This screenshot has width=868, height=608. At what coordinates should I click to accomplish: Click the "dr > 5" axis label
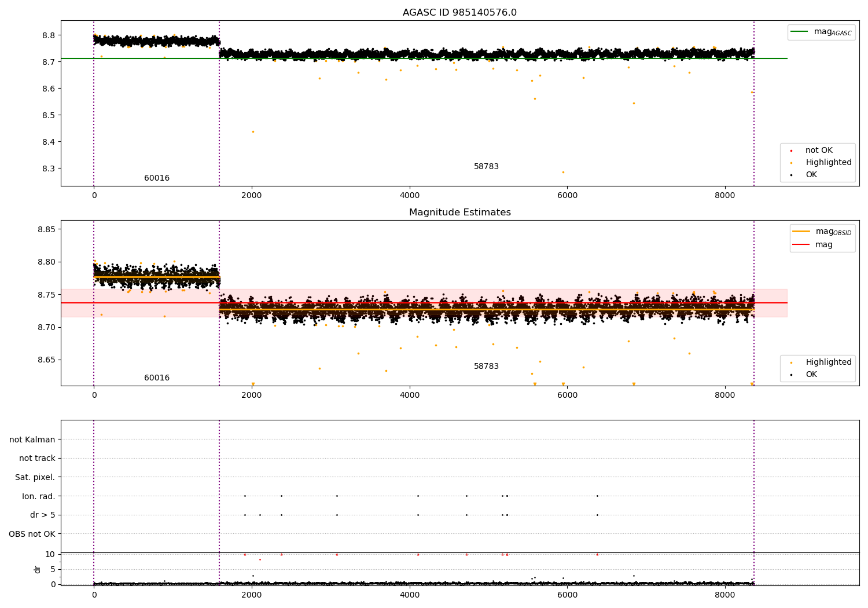[x=43, y=515]
